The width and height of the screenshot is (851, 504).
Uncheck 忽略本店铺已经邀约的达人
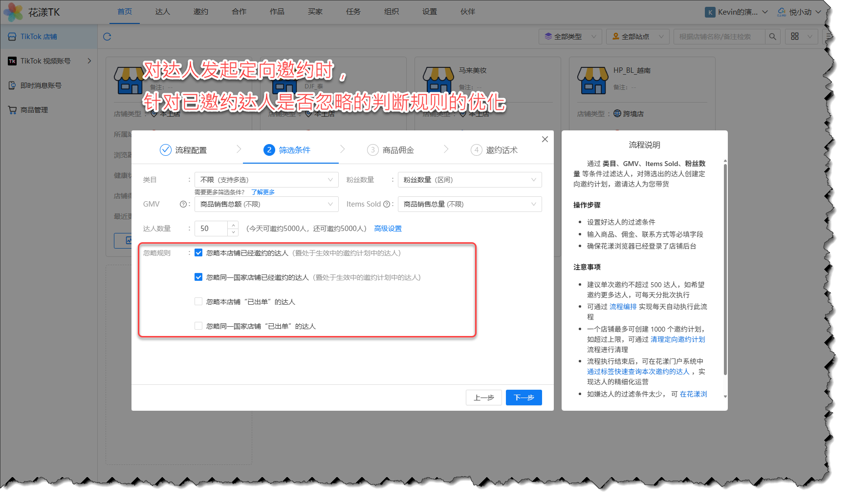click(x=198, y=253)
